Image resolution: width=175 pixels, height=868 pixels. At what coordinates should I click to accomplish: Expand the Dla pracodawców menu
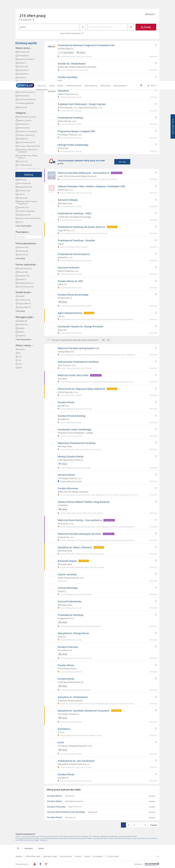point(120,86)
